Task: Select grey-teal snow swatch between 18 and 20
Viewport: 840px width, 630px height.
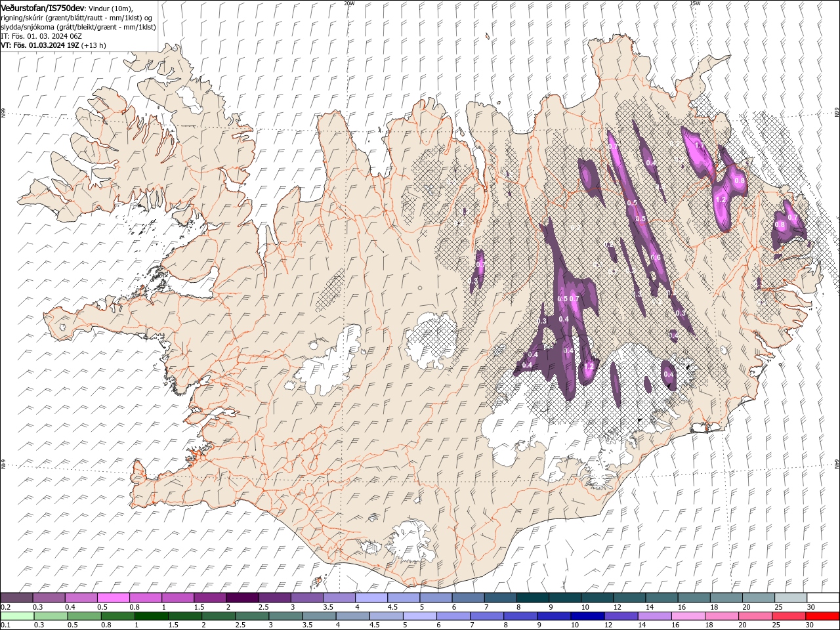Action: [x=725, y=597]
